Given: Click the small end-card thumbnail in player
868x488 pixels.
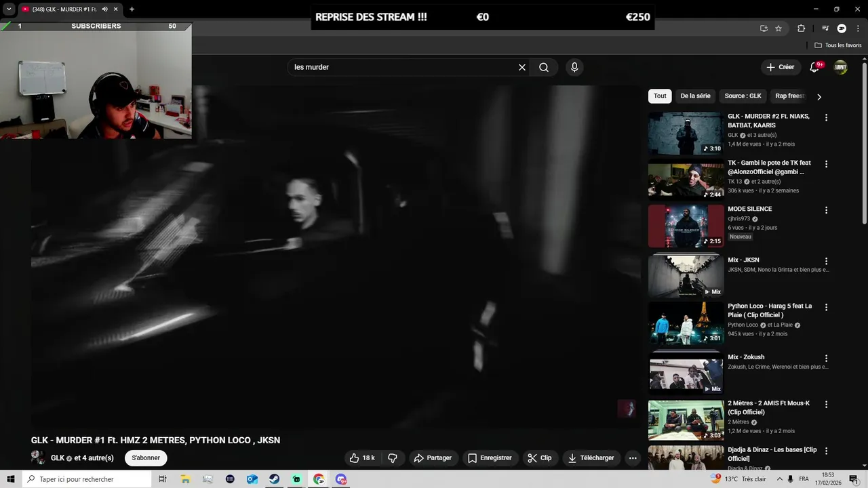Looking at the screenshot, I should coord(626,408).
